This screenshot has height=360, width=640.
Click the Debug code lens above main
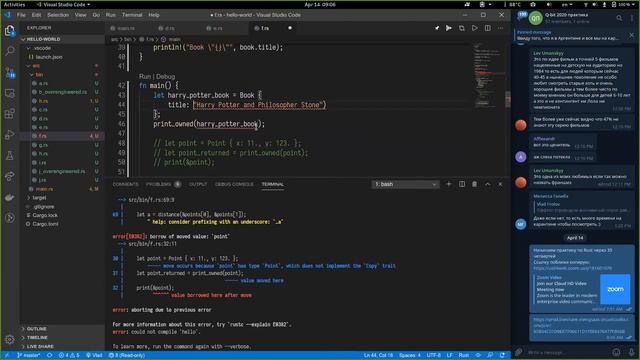point(166,77)
